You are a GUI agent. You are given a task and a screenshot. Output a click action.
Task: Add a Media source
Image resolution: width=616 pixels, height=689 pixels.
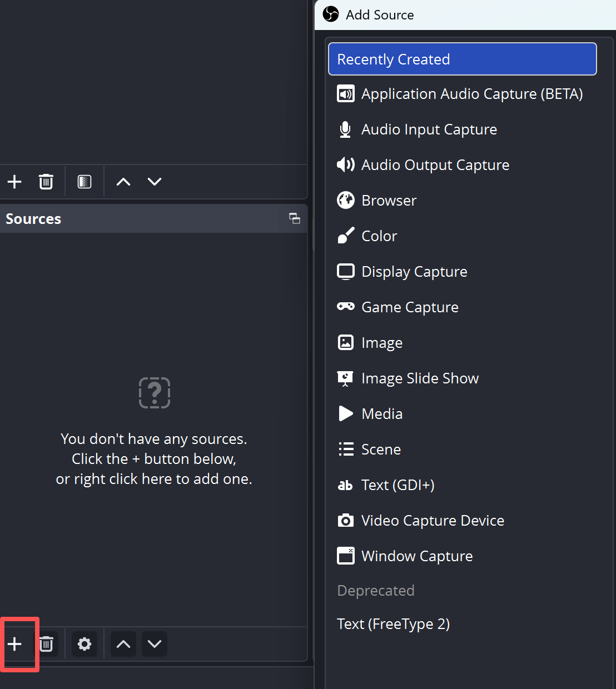(463, 414)
